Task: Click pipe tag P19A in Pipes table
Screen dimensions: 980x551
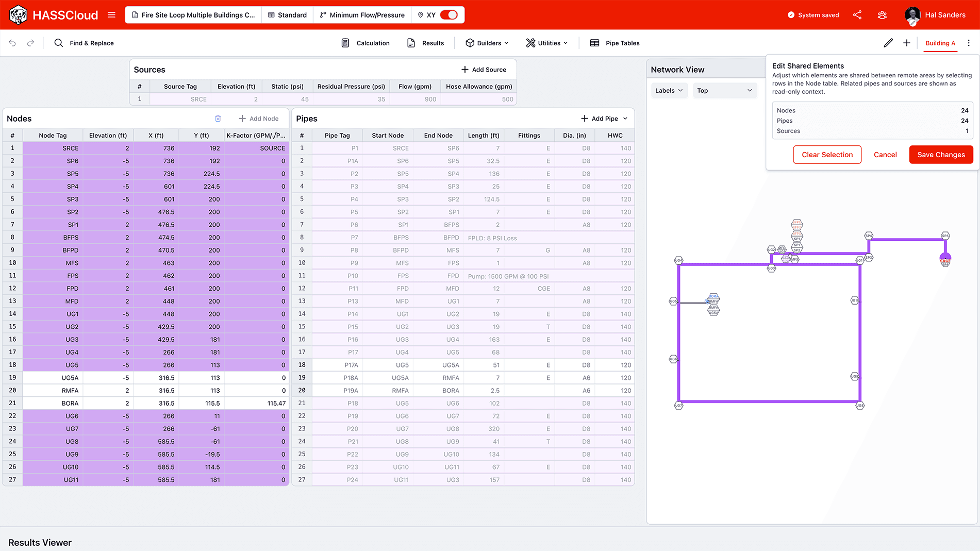Action: pyautogui.click(x=337, y=391)
